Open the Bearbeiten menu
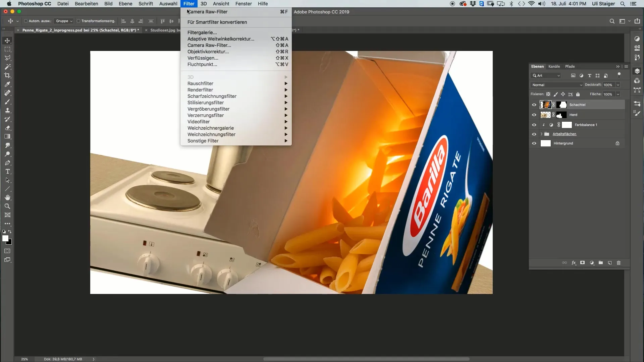This screenshot has height=362, width=644. click(86, 4)
